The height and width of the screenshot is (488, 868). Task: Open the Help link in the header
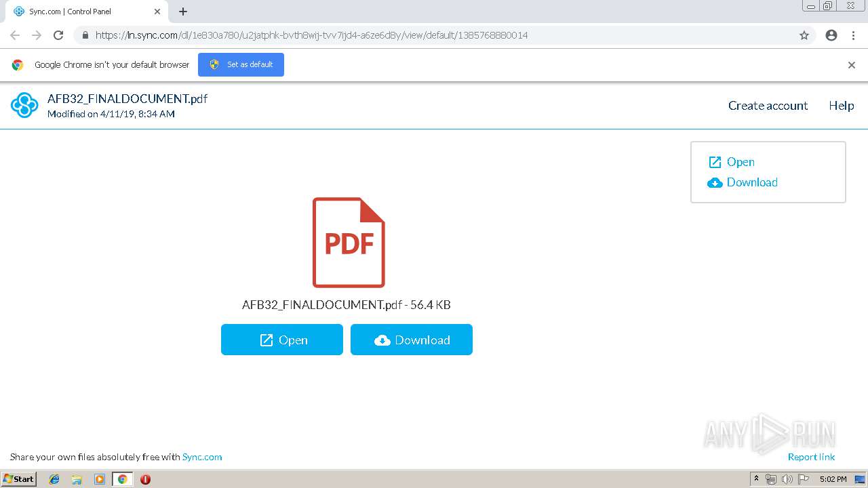(x=841, y=106)
